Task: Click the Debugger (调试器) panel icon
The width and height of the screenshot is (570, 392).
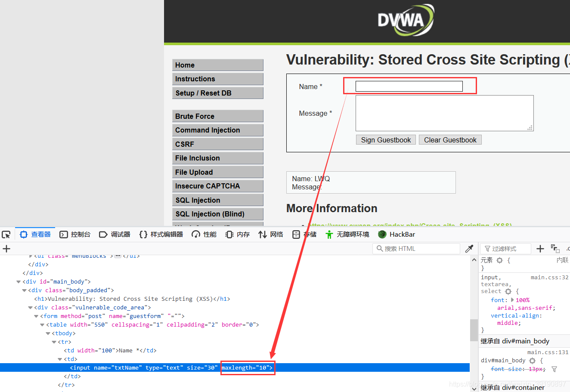Action: (103, 235)
